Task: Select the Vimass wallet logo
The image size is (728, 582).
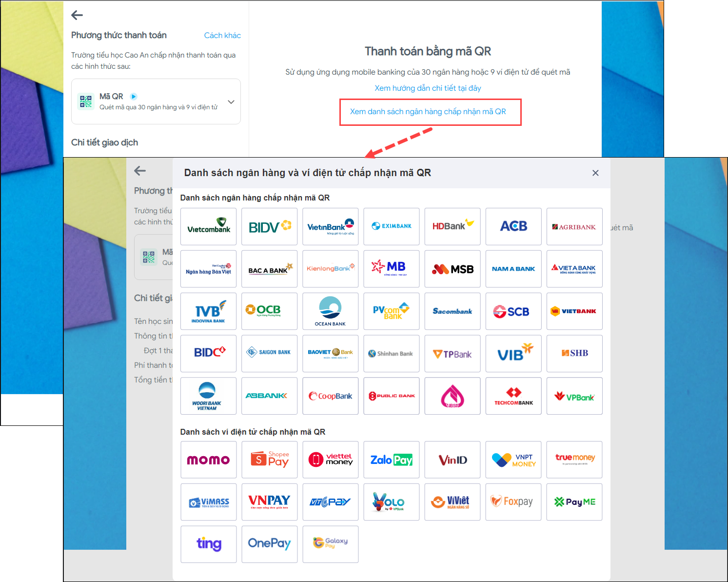Action: coord(209,502)
